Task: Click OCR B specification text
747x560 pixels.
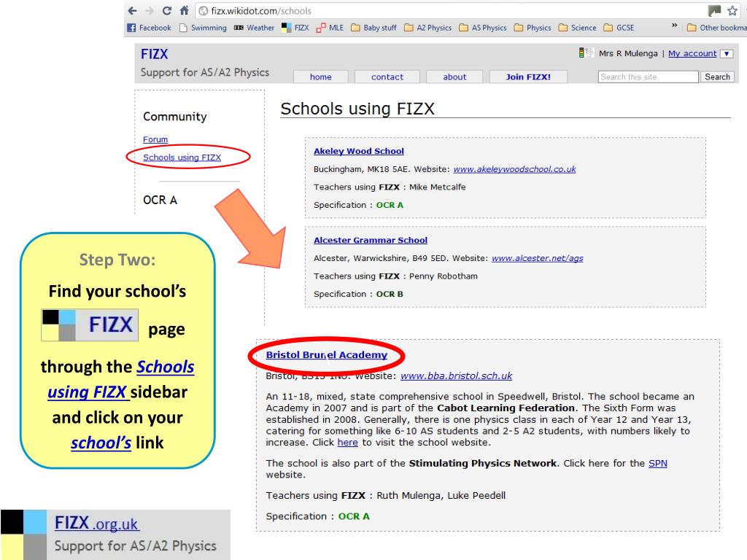Action: tap(390, 294)
